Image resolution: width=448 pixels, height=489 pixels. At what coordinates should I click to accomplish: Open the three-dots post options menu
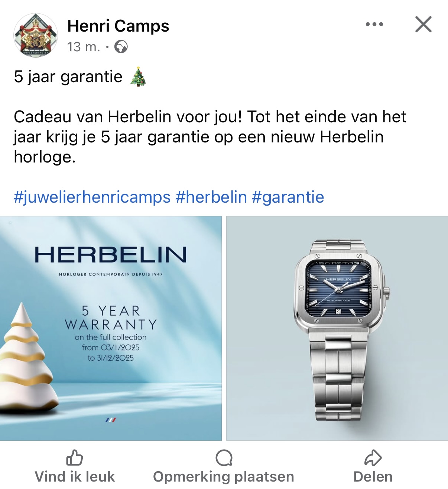374,25
